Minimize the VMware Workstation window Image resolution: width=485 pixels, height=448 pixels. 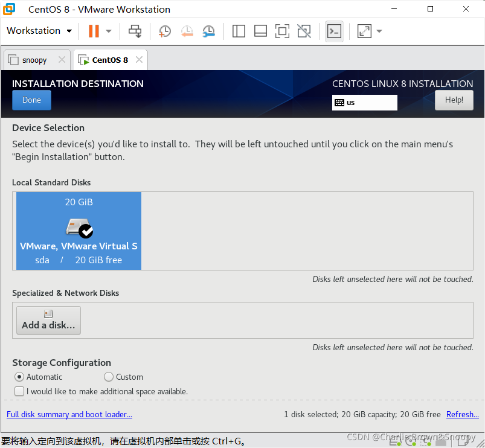click(394, 9)
